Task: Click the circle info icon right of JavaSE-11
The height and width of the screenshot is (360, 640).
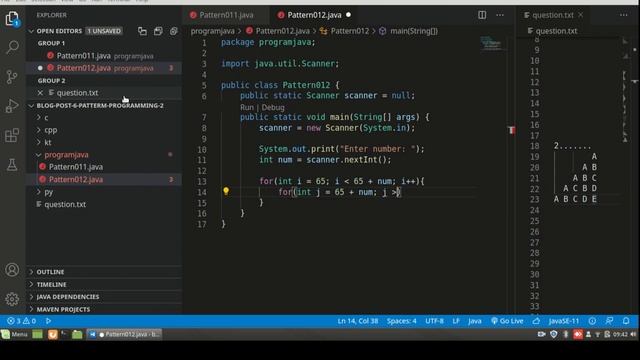Action: (x=592, y=321)
